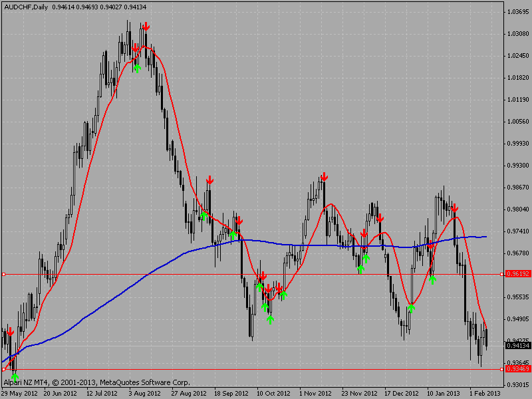Click the 3 Aug 2012 date label

[x=144, y=394]
